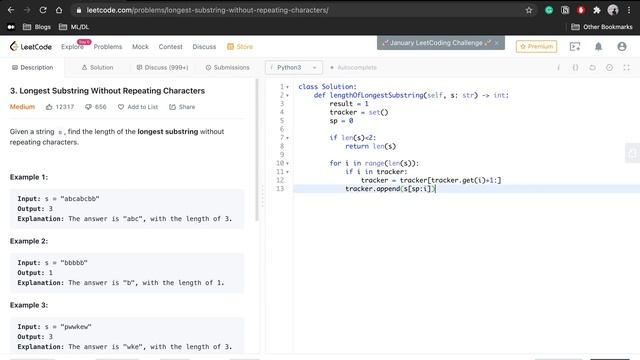Click the Premium button

pyautogui.click(x=536, y=47)
